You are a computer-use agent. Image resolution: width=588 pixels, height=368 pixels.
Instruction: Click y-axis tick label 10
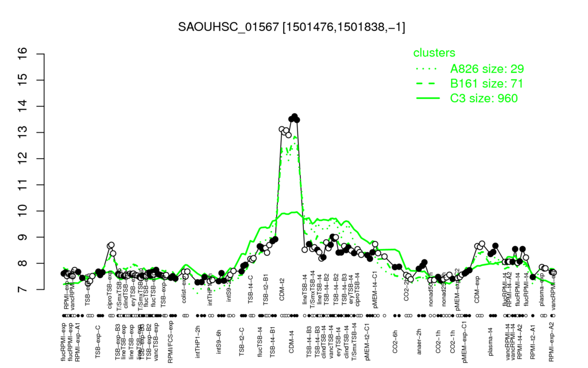23,211
